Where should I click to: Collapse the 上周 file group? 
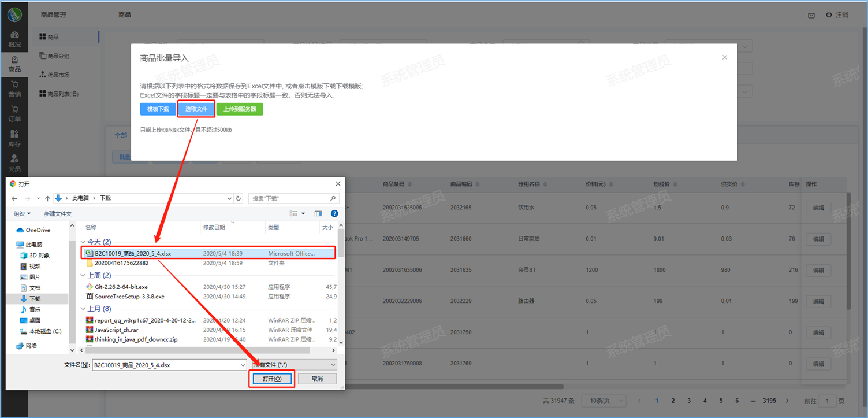tap(83, 276)
